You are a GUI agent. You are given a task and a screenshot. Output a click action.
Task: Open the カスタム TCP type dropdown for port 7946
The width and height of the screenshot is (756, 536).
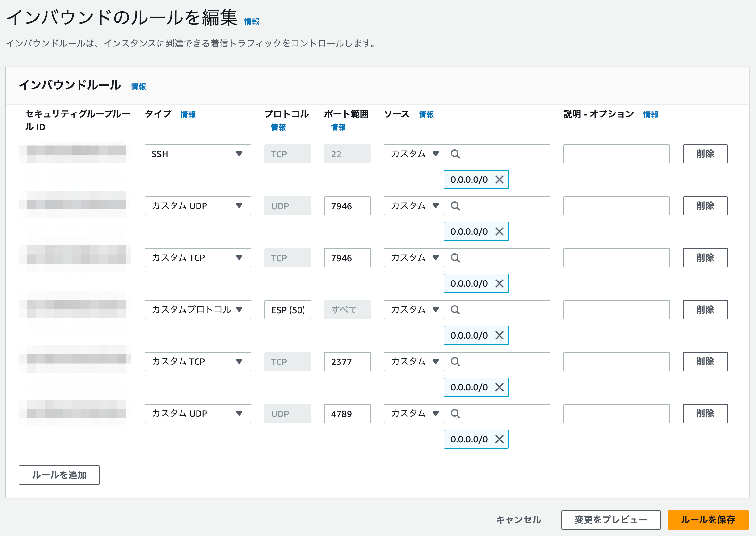[x=198, y=257]
